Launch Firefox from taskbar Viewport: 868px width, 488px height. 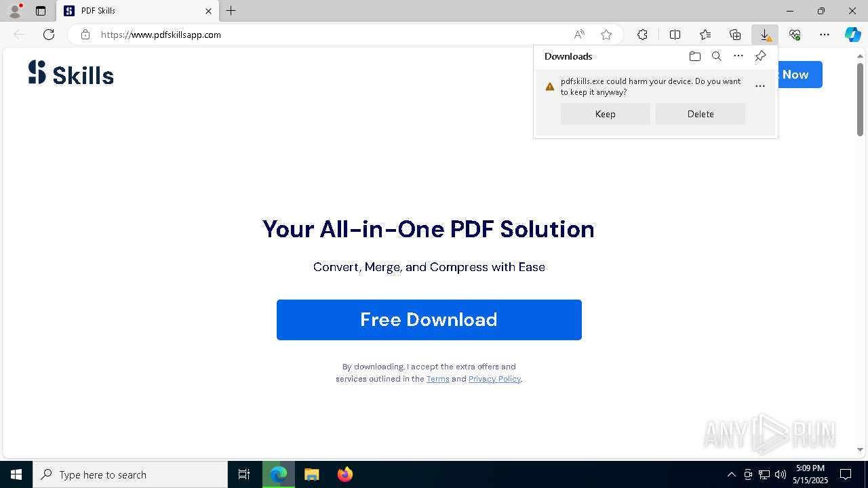(344, 474)
